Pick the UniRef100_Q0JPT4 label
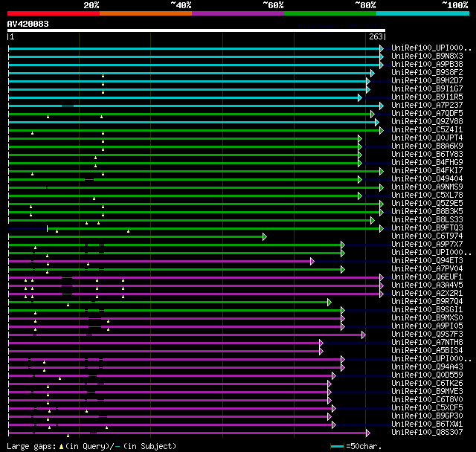Image resolution: width=476 pixels, height=452 pixels. click(x=427, y=138)
